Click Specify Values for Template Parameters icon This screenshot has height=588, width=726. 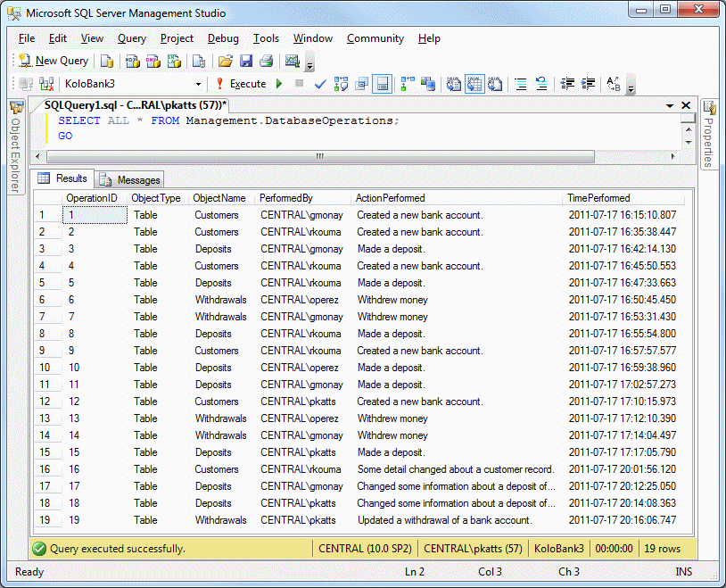[x=614, y=84]
